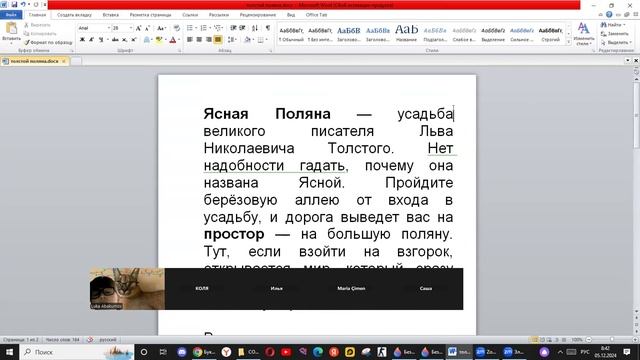
Task: Align text left
Action: 190,40
